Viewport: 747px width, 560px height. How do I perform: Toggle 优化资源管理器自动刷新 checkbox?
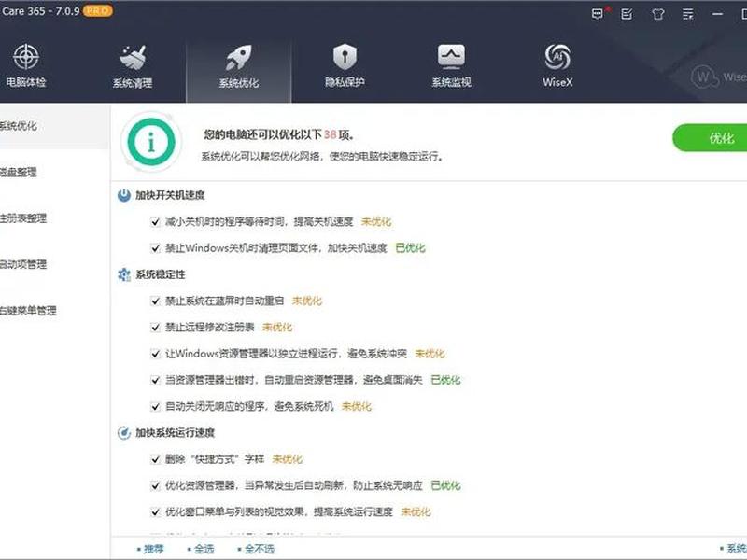point(155,485)
